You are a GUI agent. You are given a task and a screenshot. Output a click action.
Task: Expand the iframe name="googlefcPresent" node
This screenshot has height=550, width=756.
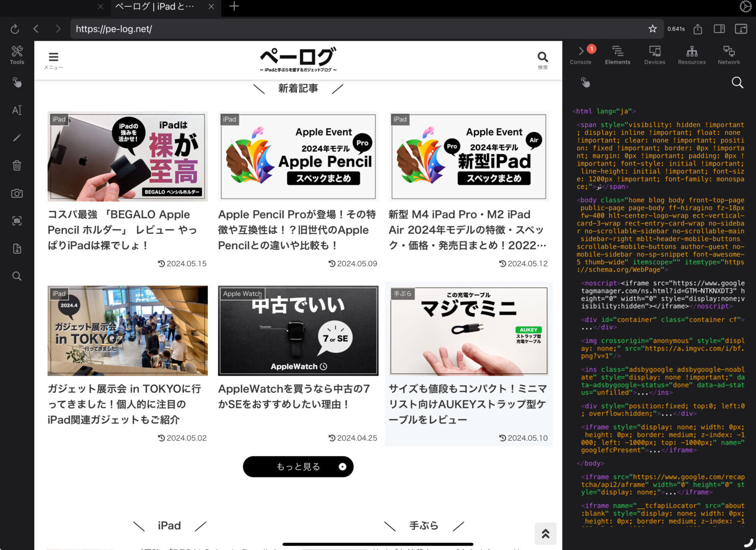(x=663, y=438)
